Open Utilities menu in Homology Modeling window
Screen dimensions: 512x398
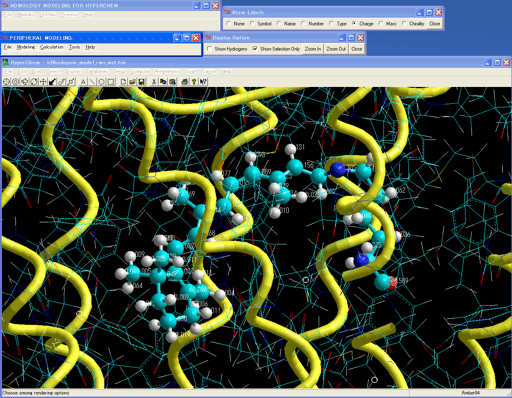(48, 15)
